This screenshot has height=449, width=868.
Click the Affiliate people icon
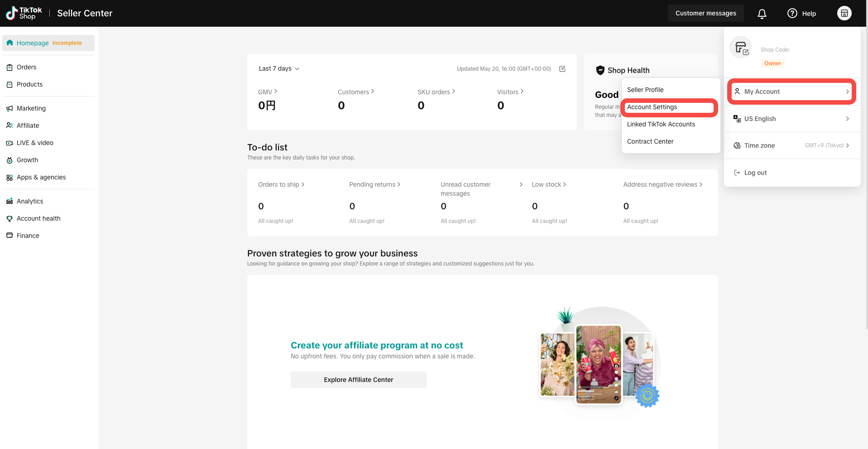(x=10, y=126)
